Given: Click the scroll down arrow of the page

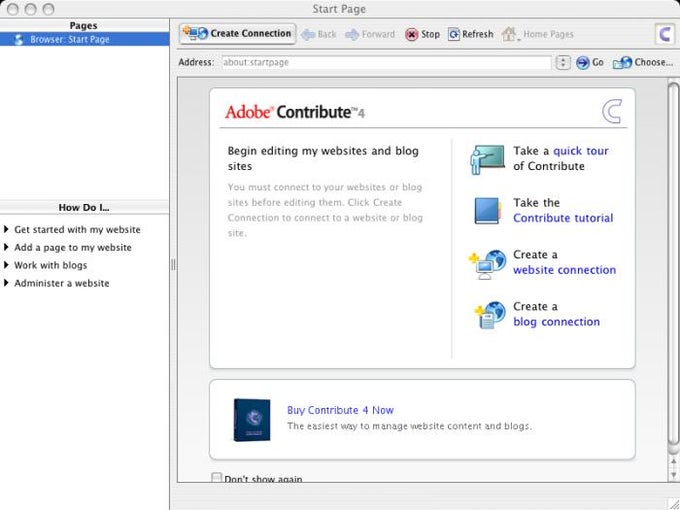Looking at the screenshot, I should click(673, 474).
